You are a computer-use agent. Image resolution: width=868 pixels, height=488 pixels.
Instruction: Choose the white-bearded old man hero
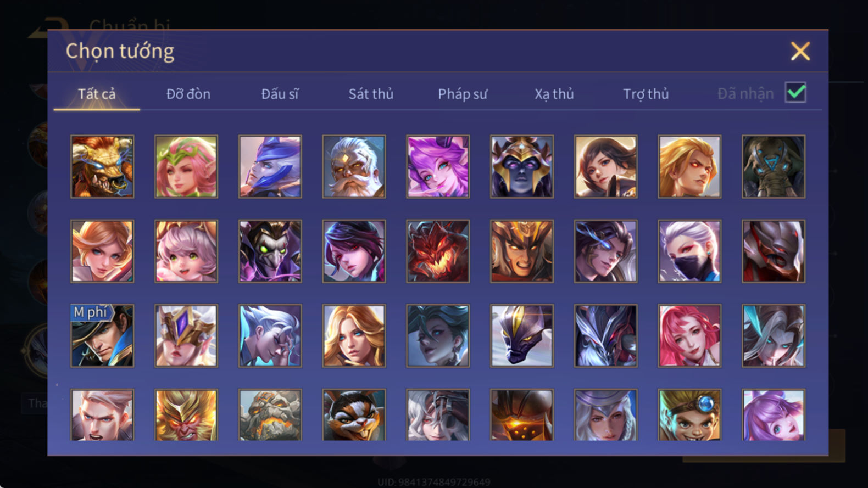[354, 166]
